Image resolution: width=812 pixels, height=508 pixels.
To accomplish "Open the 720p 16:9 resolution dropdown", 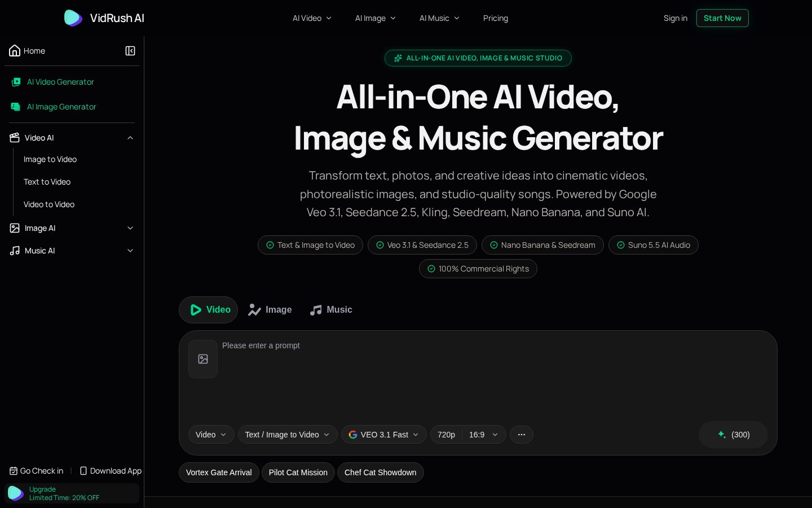I will (468, 435).
